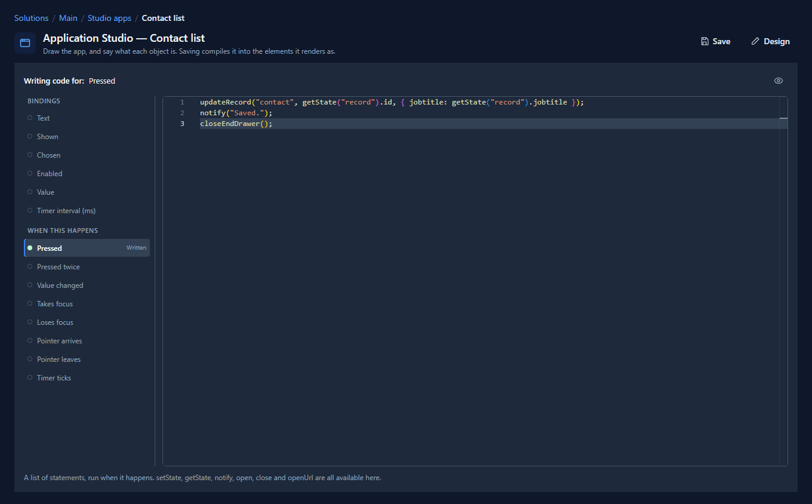The height and width of the screenshot is (504, 812).
Task: Select the Shown binding
Action: coord(87,137)
